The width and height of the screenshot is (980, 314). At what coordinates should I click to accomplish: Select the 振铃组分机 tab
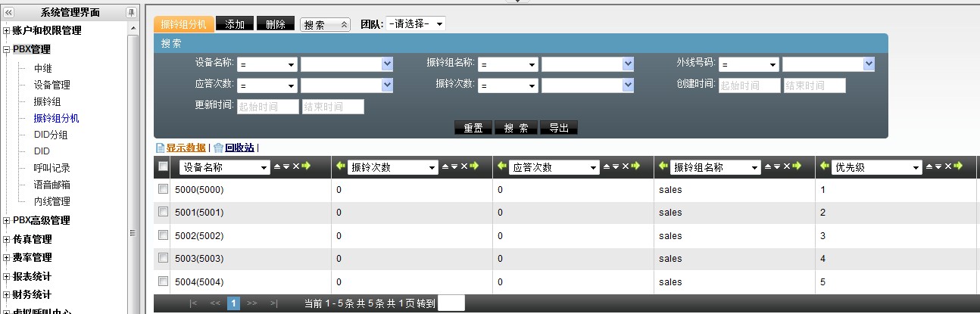(x=183, y=24)
